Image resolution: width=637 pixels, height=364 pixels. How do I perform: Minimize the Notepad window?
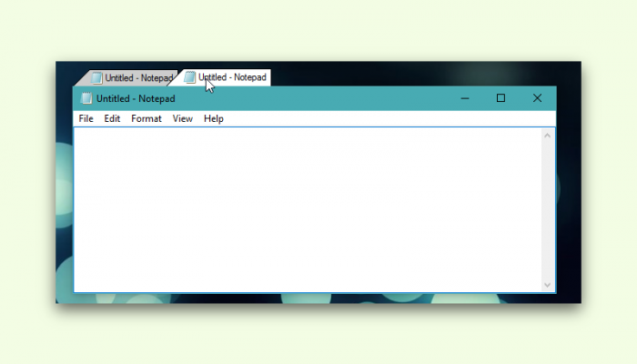465,98
